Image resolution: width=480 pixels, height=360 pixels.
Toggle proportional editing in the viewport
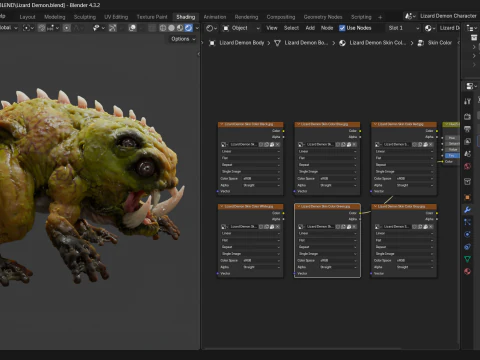[x=67, y=28]
